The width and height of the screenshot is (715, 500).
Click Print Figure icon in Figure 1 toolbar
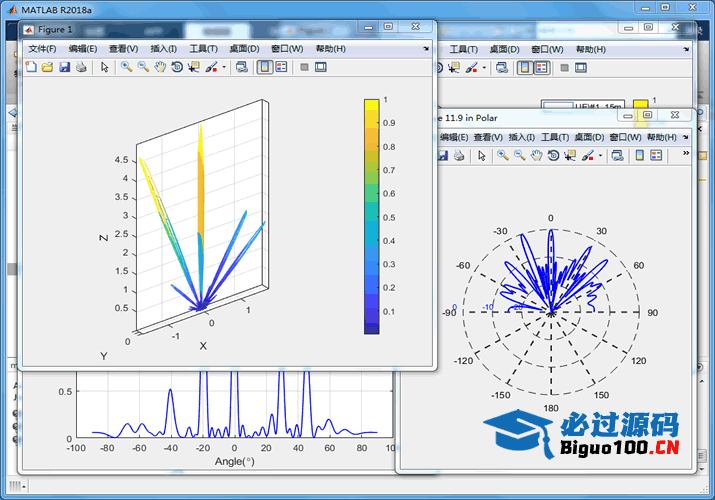81,67
